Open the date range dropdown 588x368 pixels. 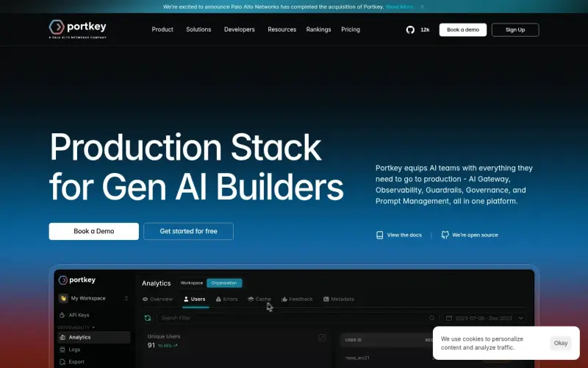[485, 318]
